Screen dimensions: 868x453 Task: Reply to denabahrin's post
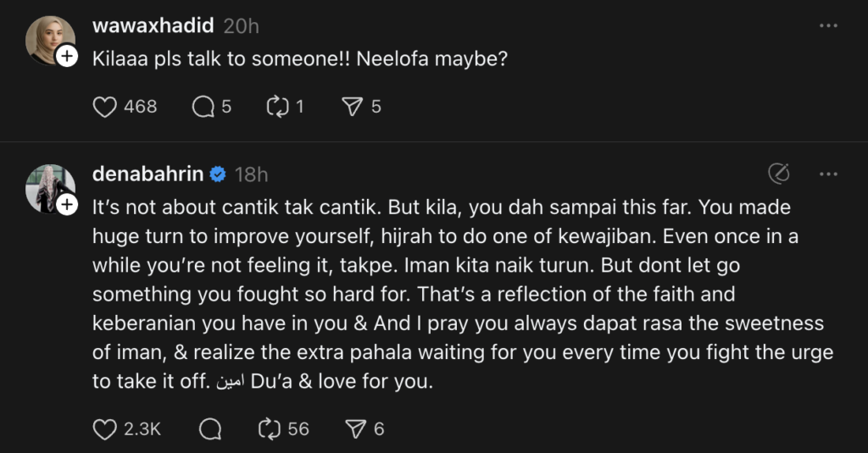coord(209,429)
